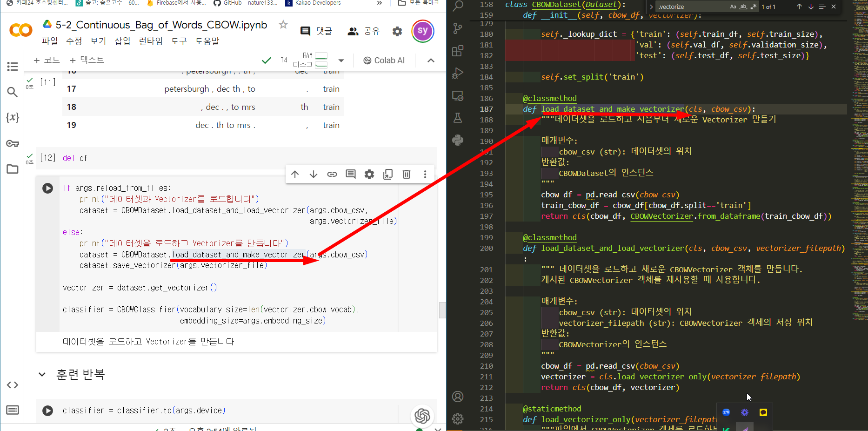Open VS Code Accounts menu

pos(458,397)
